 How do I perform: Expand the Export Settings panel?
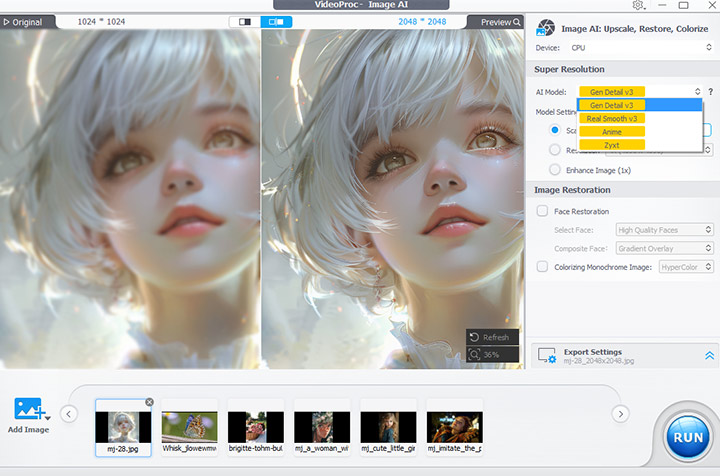(709, 355)
